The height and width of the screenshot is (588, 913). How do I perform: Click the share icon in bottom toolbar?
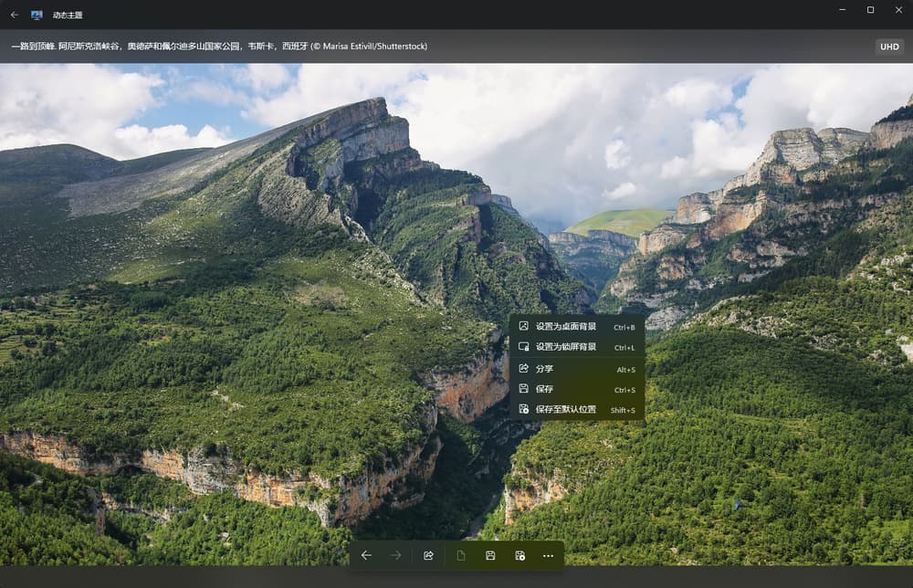tap(428, 555)
